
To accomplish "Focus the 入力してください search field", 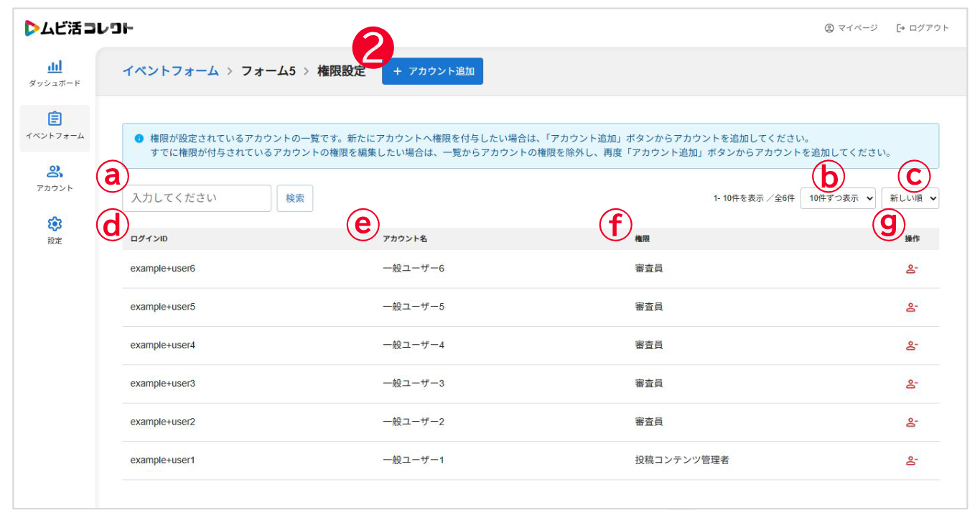I will 197,198.
